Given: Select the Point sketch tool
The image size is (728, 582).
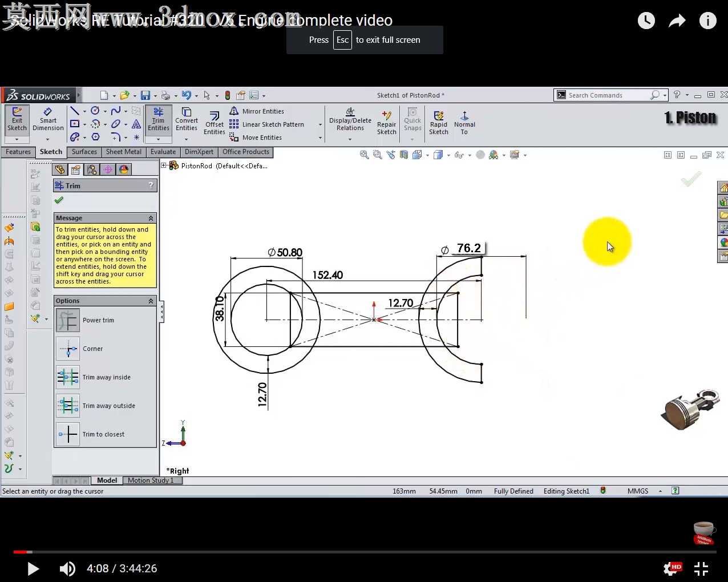Looking at the screenshot, I should (136, 137).
